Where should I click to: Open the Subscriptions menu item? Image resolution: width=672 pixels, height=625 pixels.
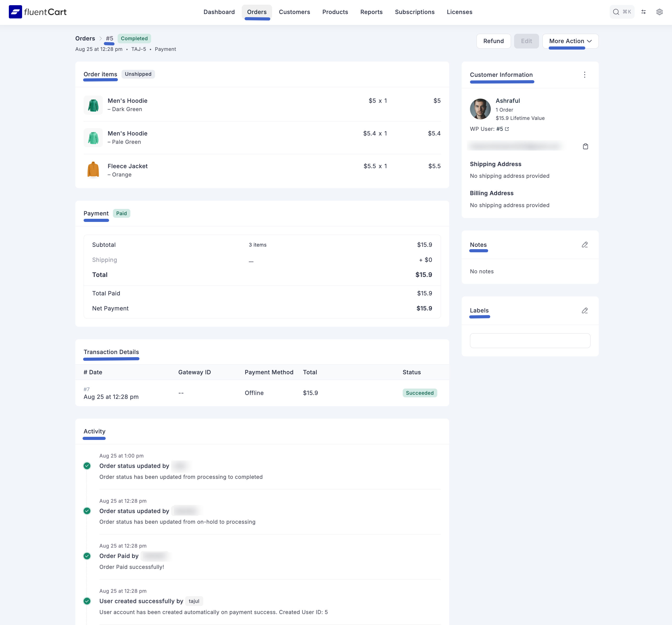click(x=414, y=12)
